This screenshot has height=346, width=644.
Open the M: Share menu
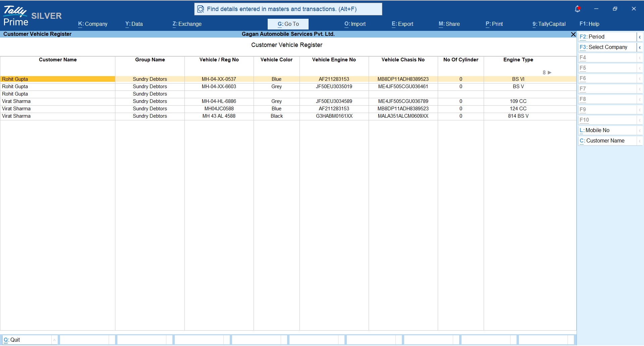point(449,24)
